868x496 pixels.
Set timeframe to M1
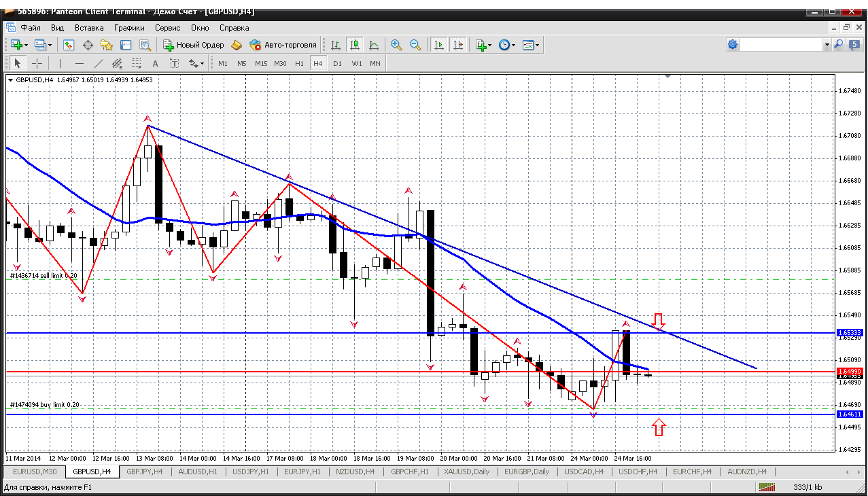click(223, 63)
